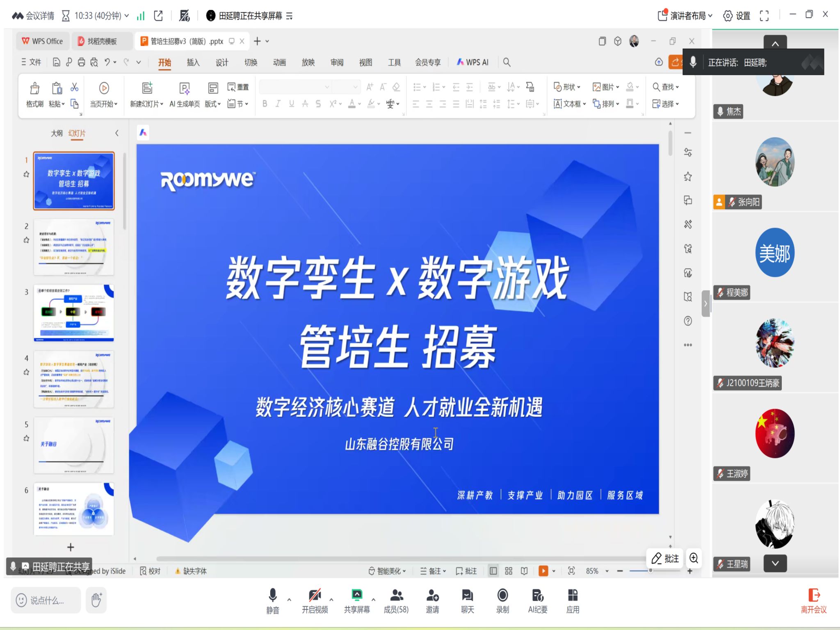The width and height of the screenshot is (840, 630).
Task: Adjust the slide zoom slider
Action: pos(650,571)
